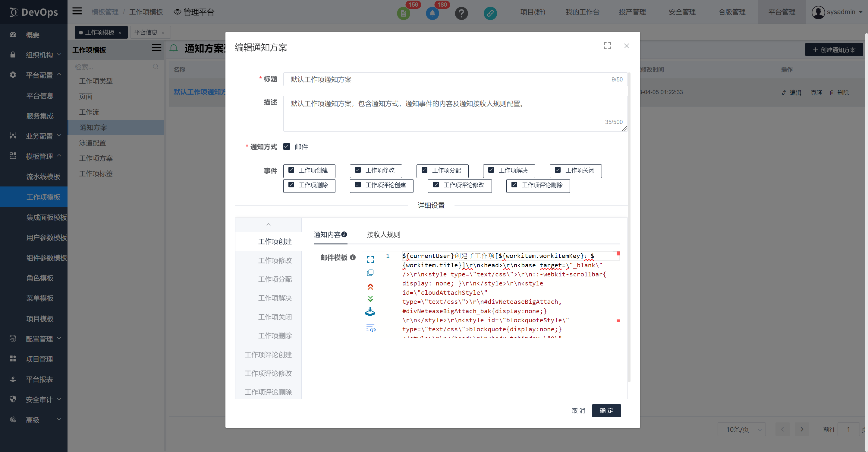Switch to the 接收人规则 tab
The height and width of the screenshot is (452, 868).
(383, 235)
